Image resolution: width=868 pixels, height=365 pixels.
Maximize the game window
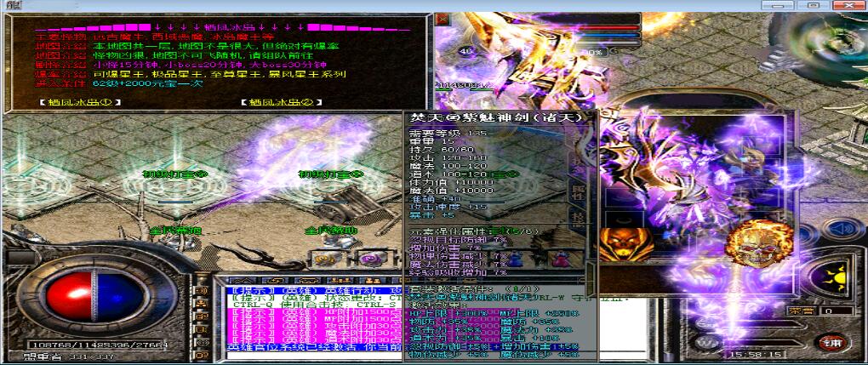click(814, 5)
